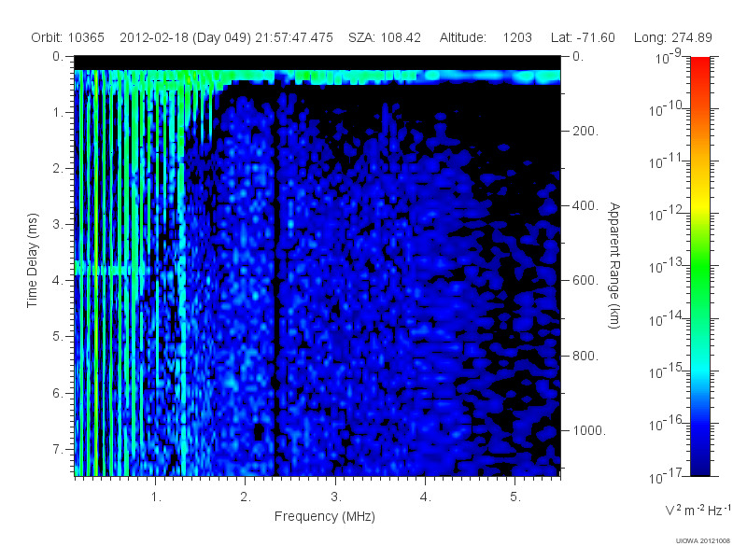Click the 7. time delay tick label
Image resolution: width=747 pixels, height=560 pixels.
pyautogui.click(x=57, y=449)
